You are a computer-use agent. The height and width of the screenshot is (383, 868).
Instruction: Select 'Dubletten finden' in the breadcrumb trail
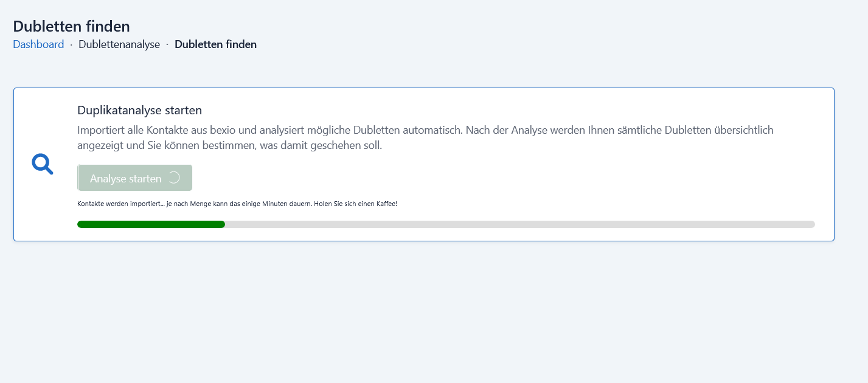215,44
